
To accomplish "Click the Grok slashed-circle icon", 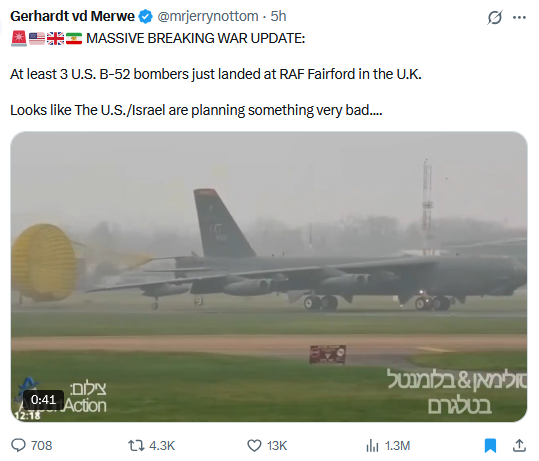I will coord(495,17).
